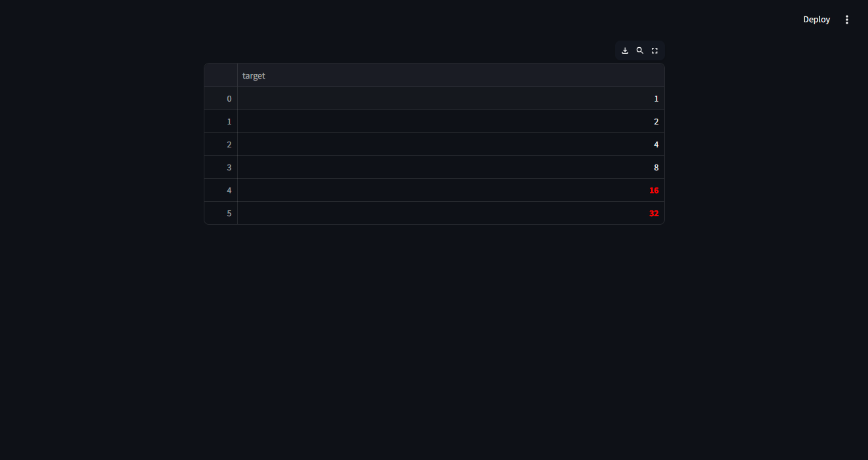868x460 pixels.
Task: Open the table search icon
Action: pyautogui.click(x=640, y=50)
